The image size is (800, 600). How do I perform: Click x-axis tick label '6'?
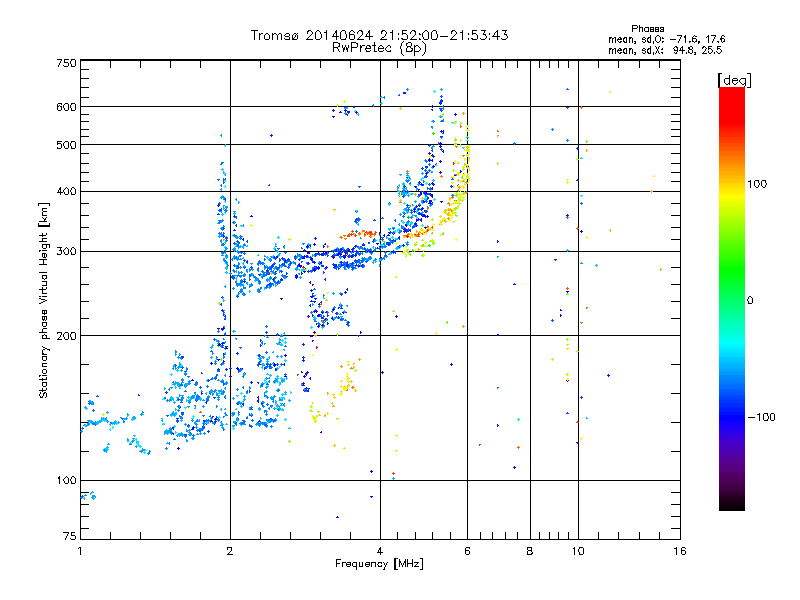click(x=467, y=551)
